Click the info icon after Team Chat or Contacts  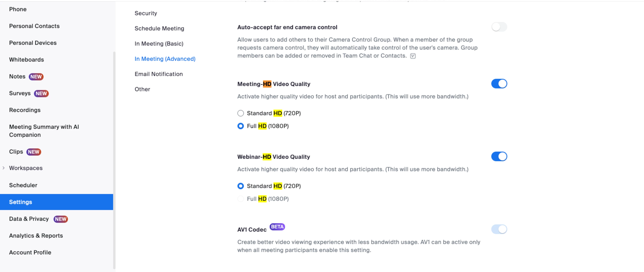[413, 56]
